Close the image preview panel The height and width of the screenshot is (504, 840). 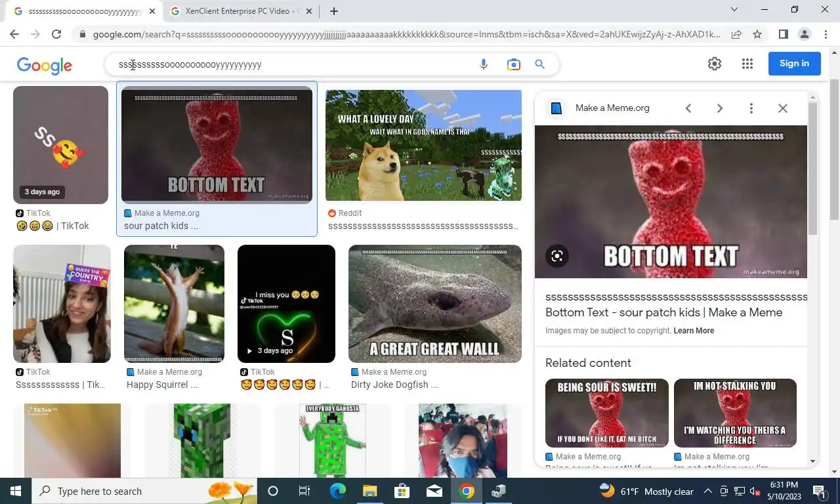click(783, 108)
